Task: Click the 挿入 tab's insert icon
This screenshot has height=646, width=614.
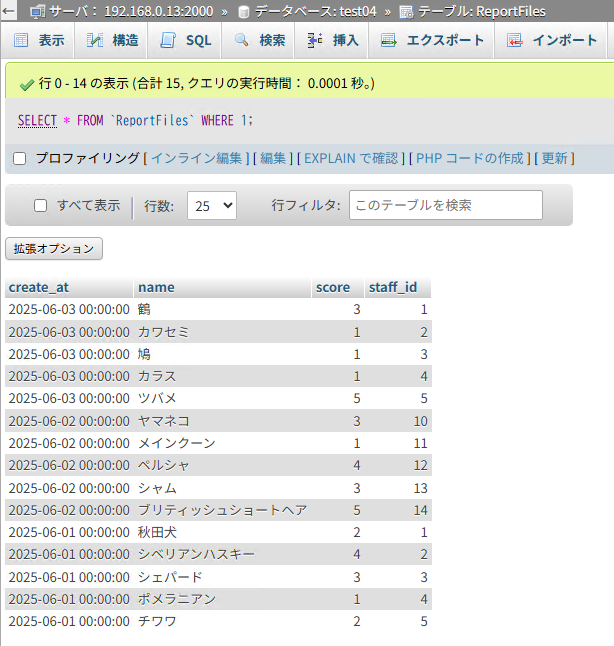Action: tap(315, 40)
